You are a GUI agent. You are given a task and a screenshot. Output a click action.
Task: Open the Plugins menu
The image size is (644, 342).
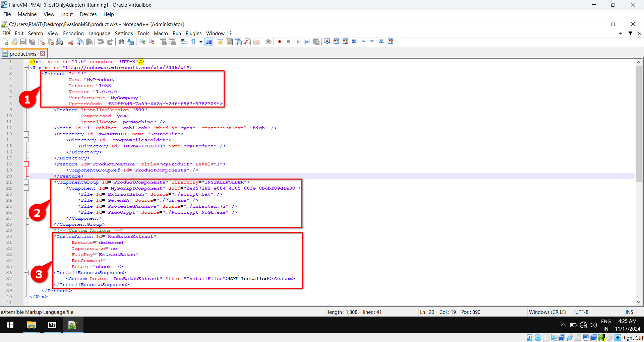(193, 33)
